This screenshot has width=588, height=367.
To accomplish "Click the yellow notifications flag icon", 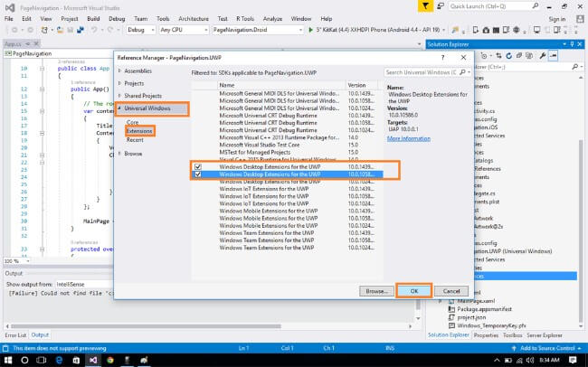I will 426,6.
